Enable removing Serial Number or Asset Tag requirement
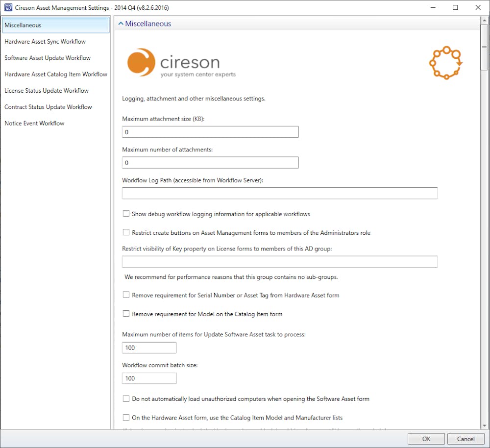Screen dimensions: 490x448 point(126,295)
